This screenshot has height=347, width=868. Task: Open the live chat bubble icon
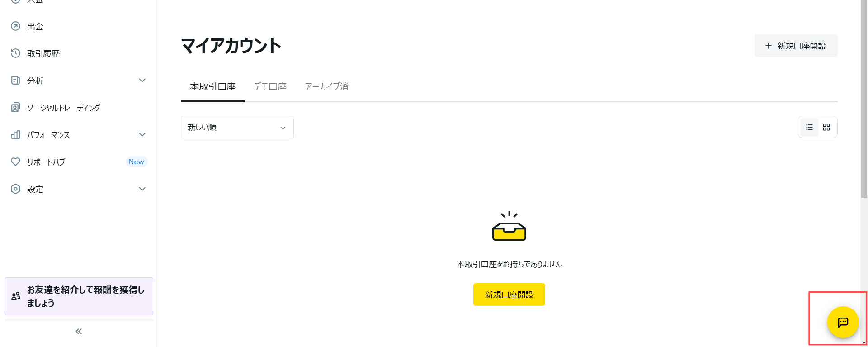click(843, 322)
